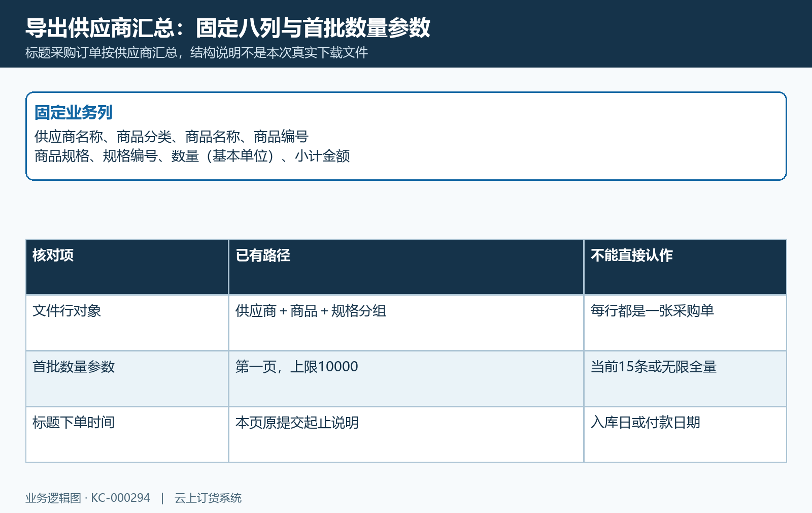Select the 首批数量参数 cell
The height and width of the screenshot is (513, 812).
coord(127,378)
